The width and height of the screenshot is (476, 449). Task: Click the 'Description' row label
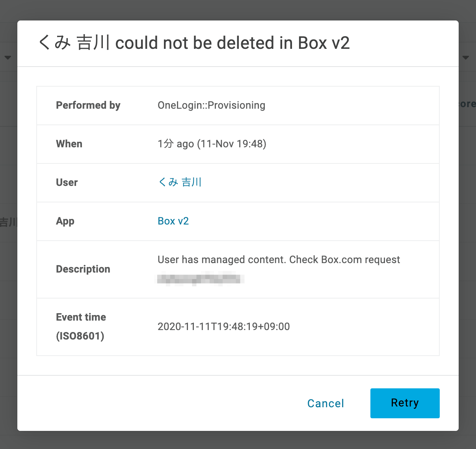pos(83,269)
